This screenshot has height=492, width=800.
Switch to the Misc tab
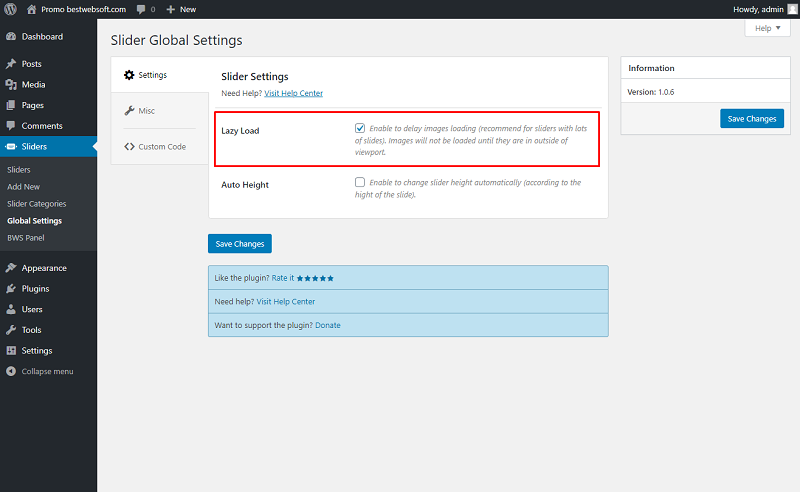[146, 111]
